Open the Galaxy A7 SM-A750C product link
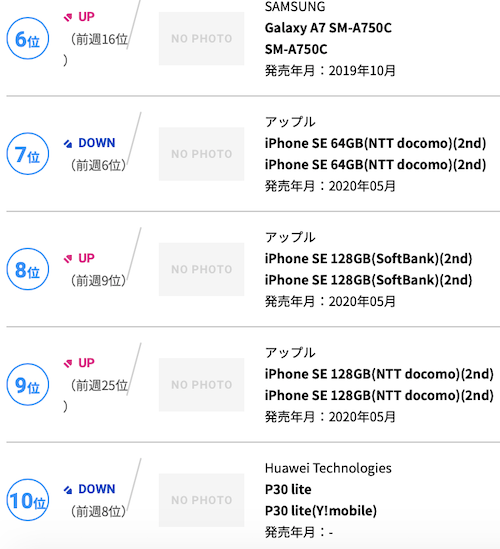 coord(328,28)
